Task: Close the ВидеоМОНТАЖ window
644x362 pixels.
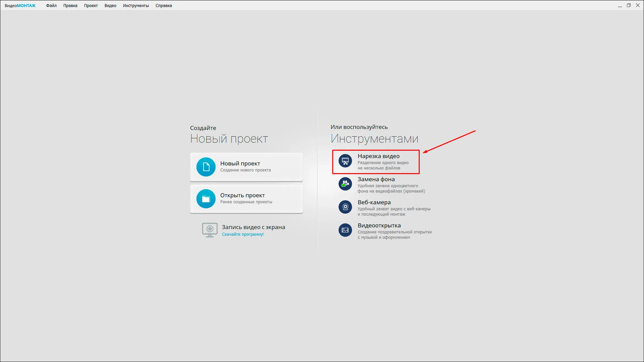Action: click(x=638, y=5)
